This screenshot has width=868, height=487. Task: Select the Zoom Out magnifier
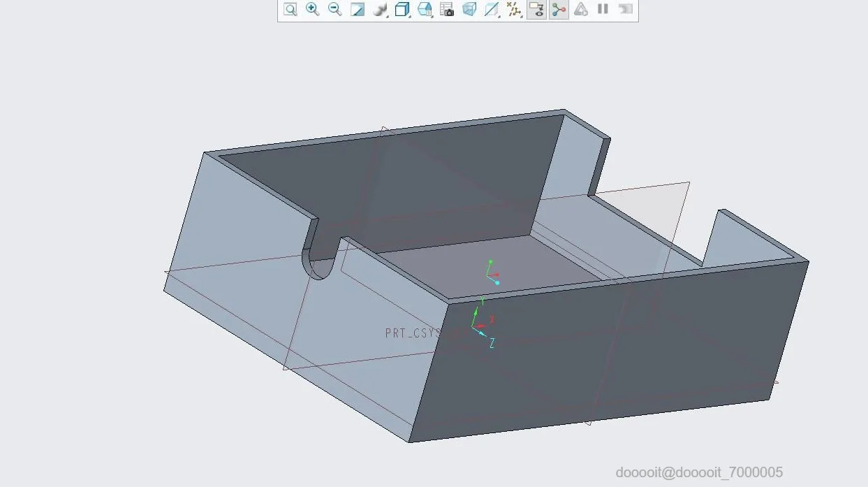pos(335,10)
